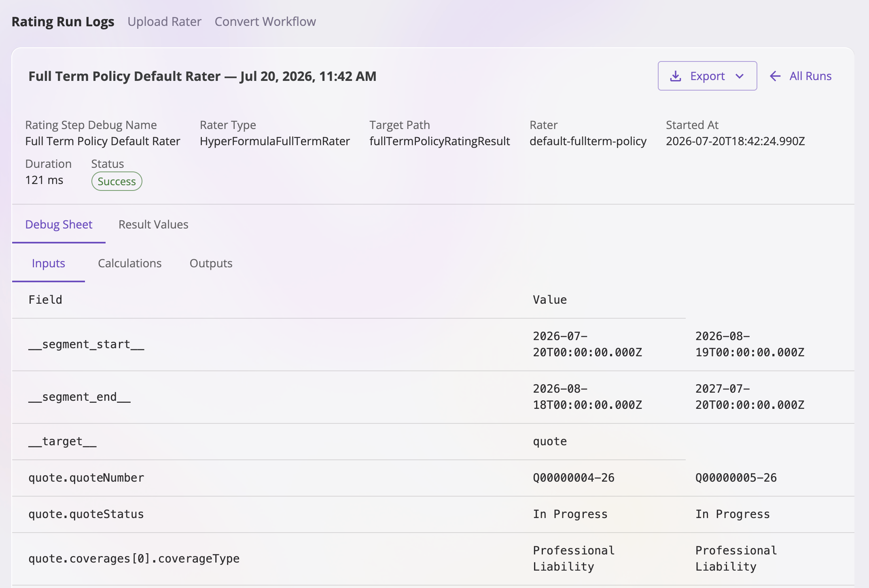
Task: Switch to Result Values tab
Action: click(153, 224)
